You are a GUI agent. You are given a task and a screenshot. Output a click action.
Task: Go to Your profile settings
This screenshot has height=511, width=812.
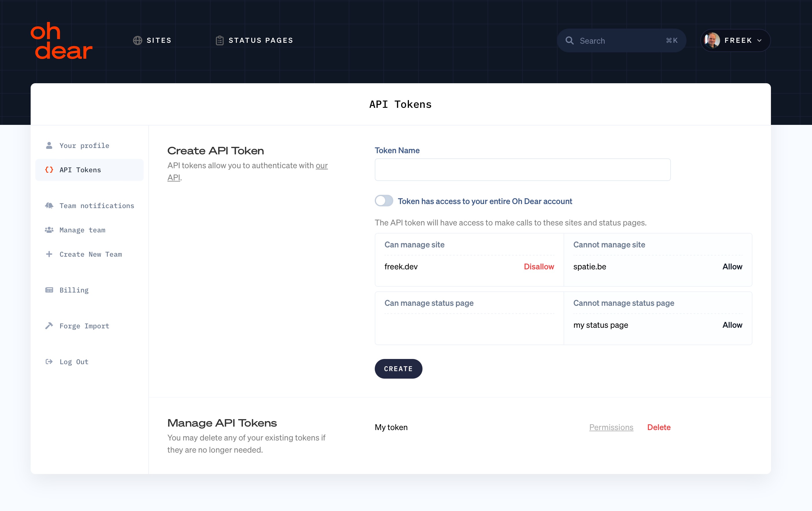tap(89, 146)
